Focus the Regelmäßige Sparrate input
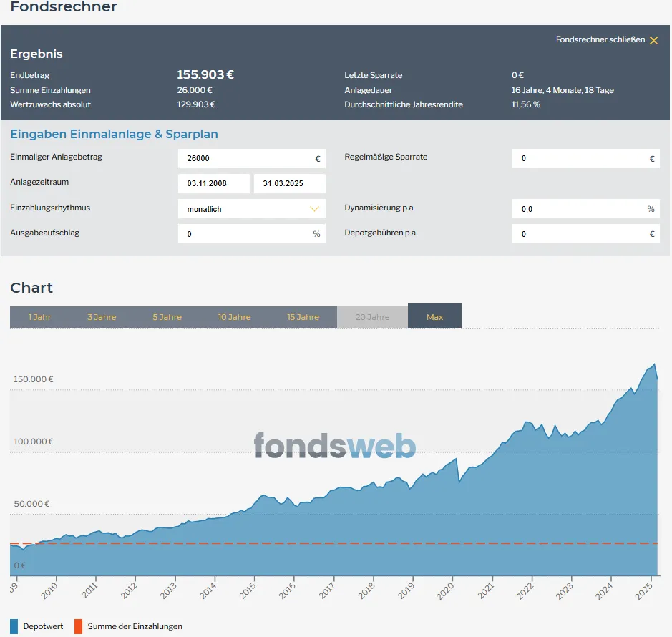Screen dimensions: 672x637 point(578,159)
